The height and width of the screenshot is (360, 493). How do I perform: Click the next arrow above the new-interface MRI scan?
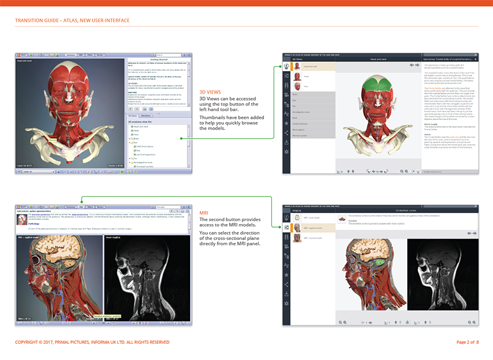click(474, 233)
